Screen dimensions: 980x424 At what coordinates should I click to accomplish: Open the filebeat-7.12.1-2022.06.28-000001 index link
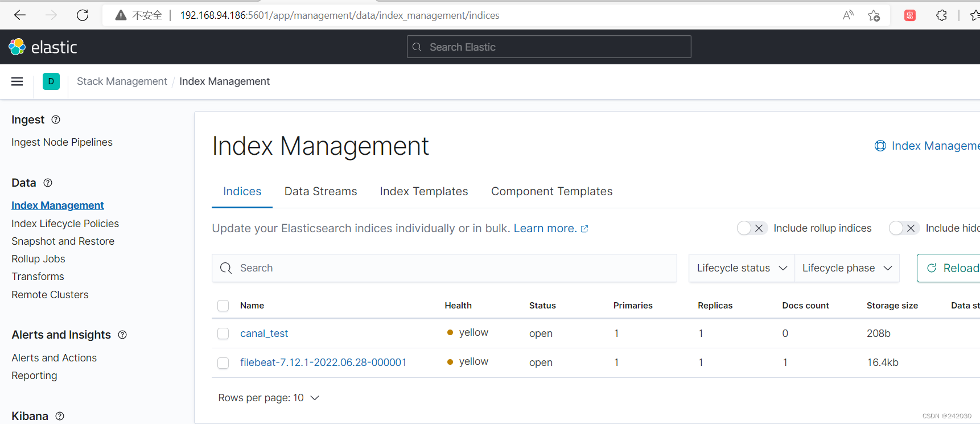tap(323, 363)
